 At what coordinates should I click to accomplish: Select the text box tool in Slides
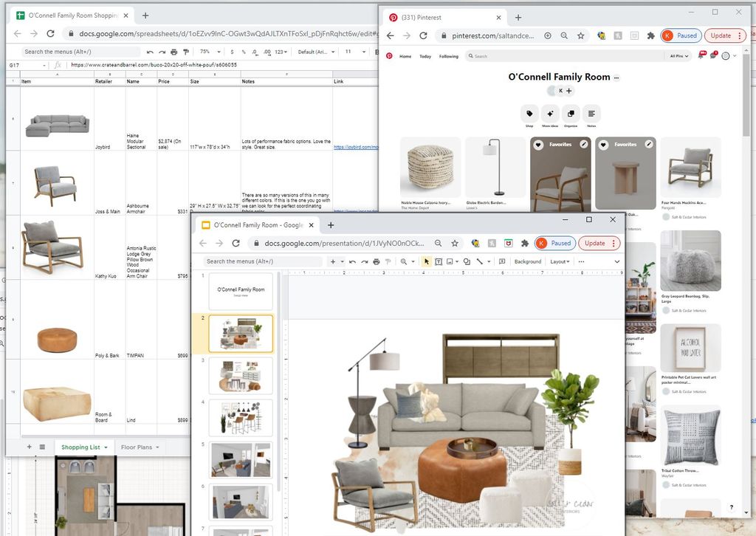(x=439, y=261)
